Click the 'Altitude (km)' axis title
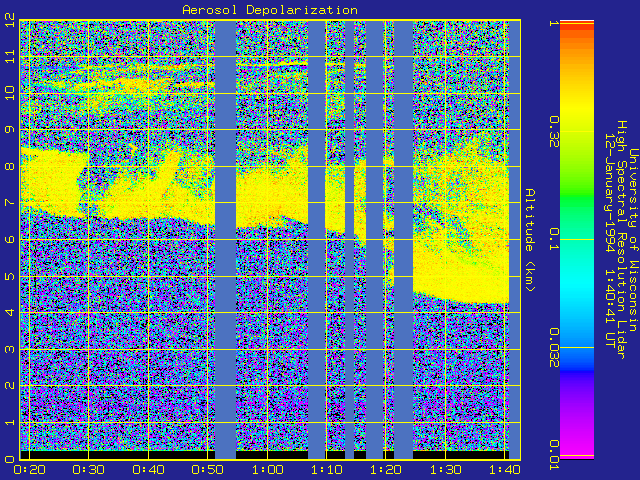640x480 pixels. (529, 240)
